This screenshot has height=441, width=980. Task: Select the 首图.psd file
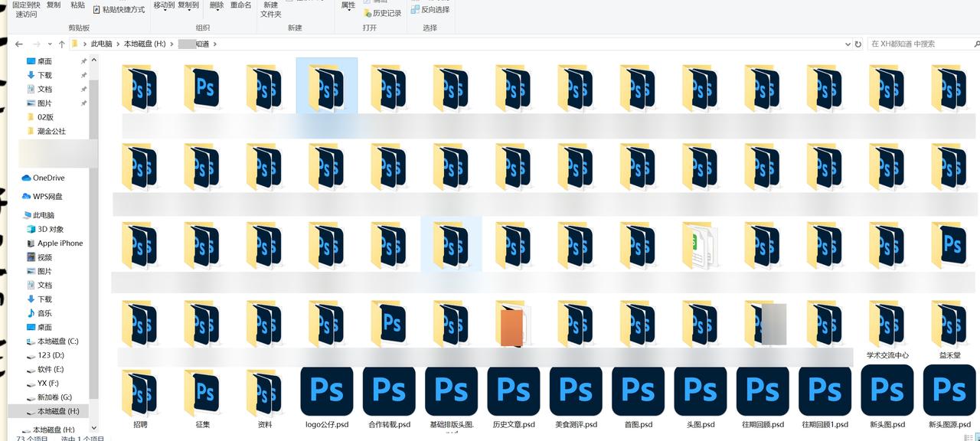(x=638, y=391)
